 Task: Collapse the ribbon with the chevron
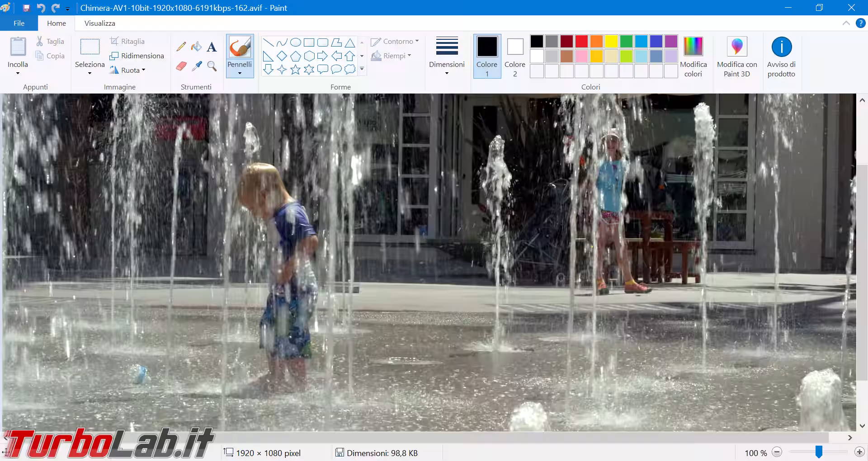[x=846, y=23]
